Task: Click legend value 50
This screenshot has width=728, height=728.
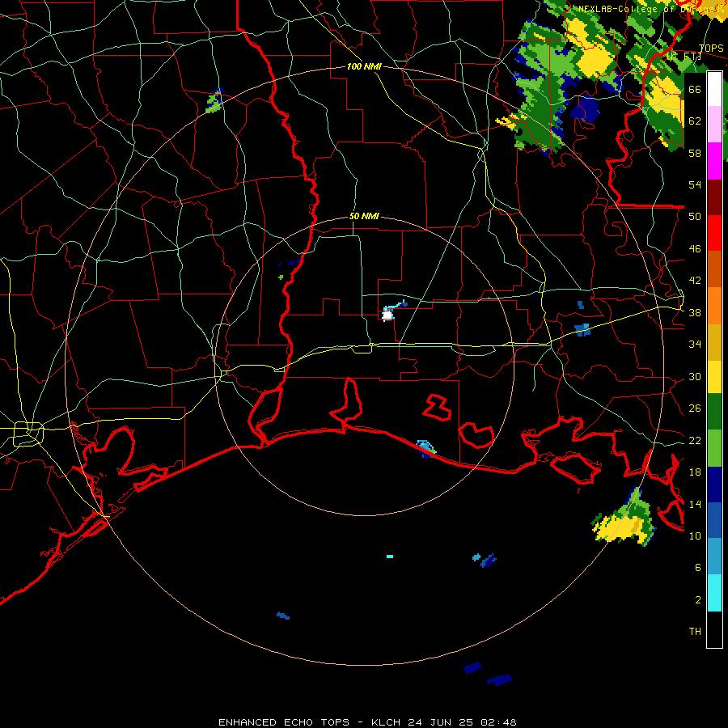Action: tap(695, 217)
